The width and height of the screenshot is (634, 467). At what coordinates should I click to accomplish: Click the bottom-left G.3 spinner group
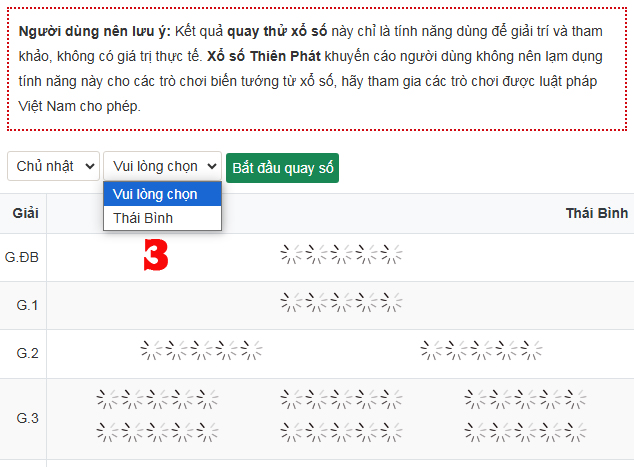(x=157, y=432)
